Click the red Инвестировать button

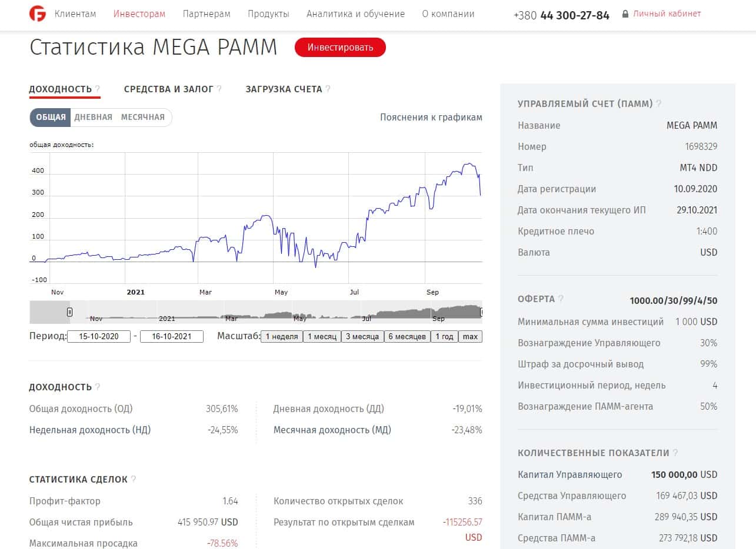click(340, 48)
